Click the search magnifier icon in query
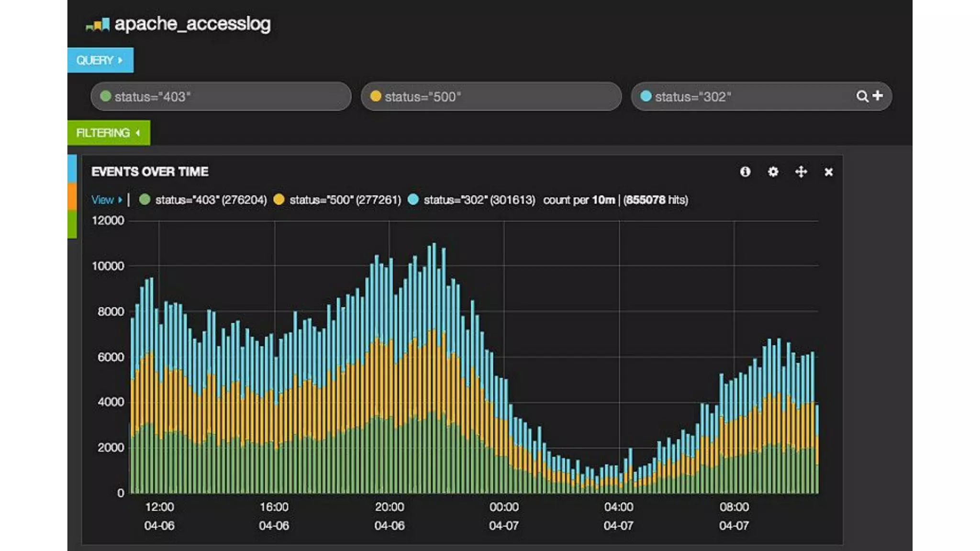This screenshot has height=551, width=980. [x=862, y=96]
